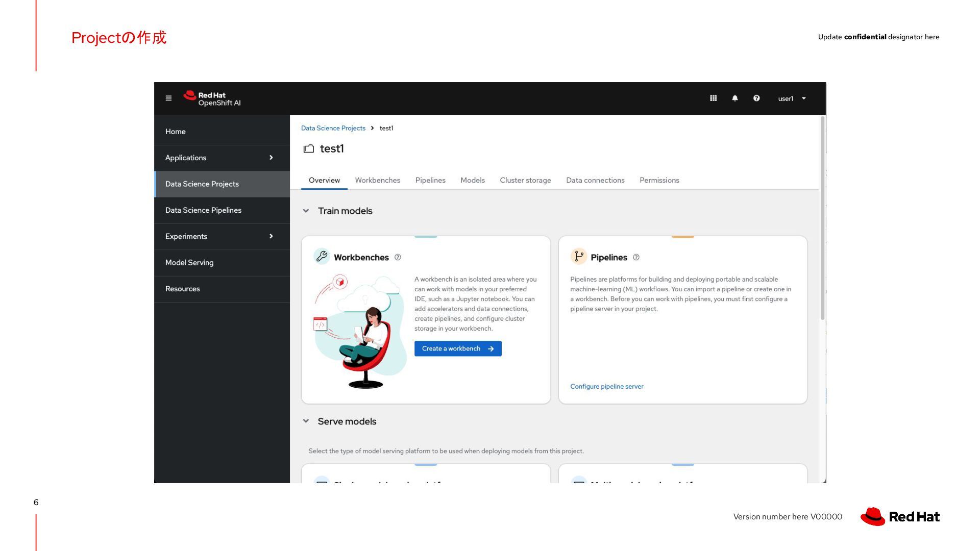
Task: Switch to the Data connections tab
Action: point(595,181)
